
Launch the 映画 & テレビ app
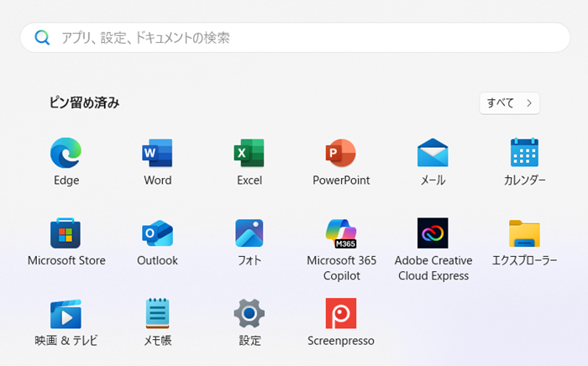66,314
